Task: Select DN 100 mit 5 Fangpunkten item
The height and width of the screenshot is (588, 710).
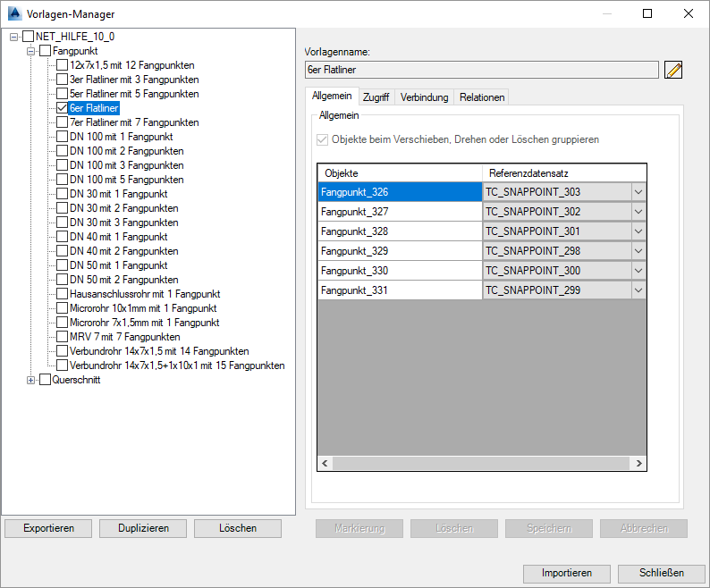Action: pyautogui.click(x=126, y=180)
